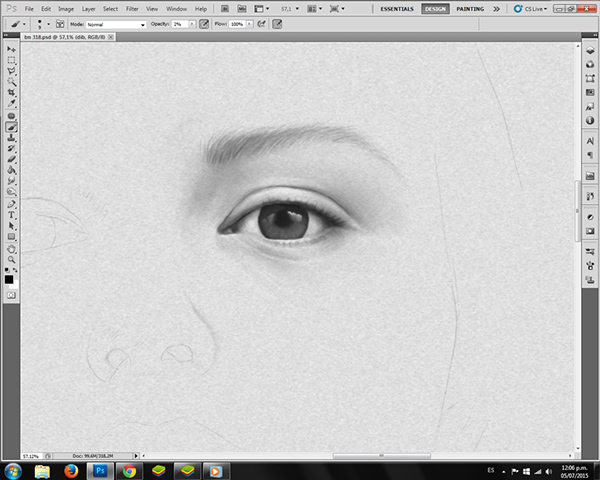Open the CS Live dropdown
This screenshot has width=600, height=480.
point(534,8)
